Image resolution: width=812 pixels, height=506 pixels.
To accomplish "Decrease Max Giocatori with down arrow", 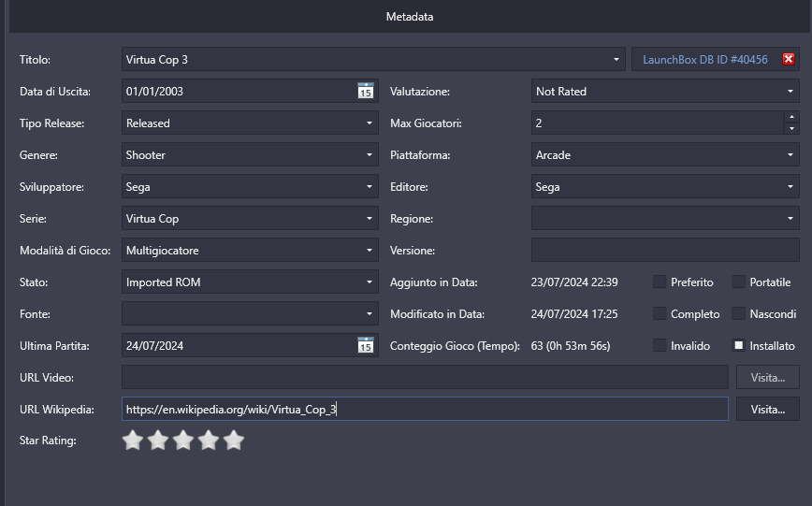I will (791, 128).
